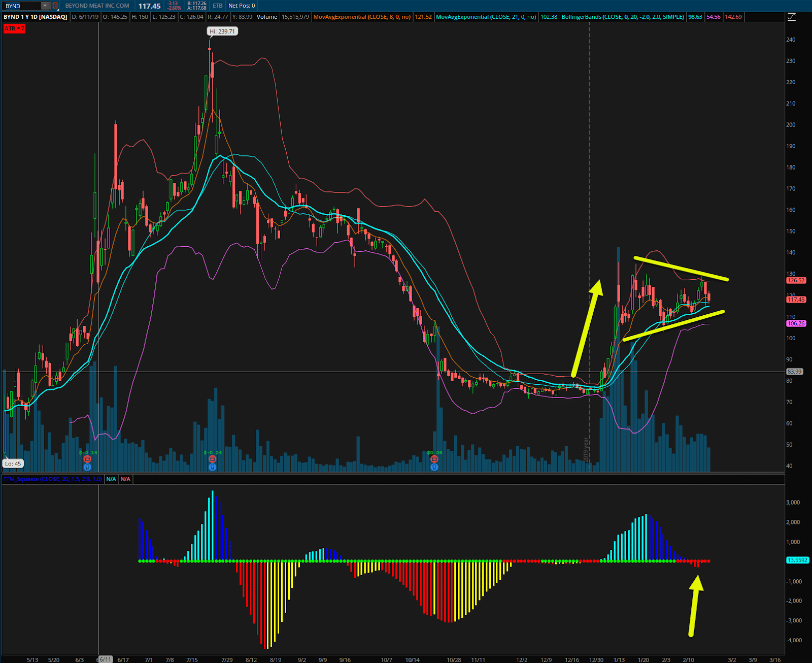Click the 240 level on the price axis
Viewport: 812px width, 663px height.
coord(791,40)
